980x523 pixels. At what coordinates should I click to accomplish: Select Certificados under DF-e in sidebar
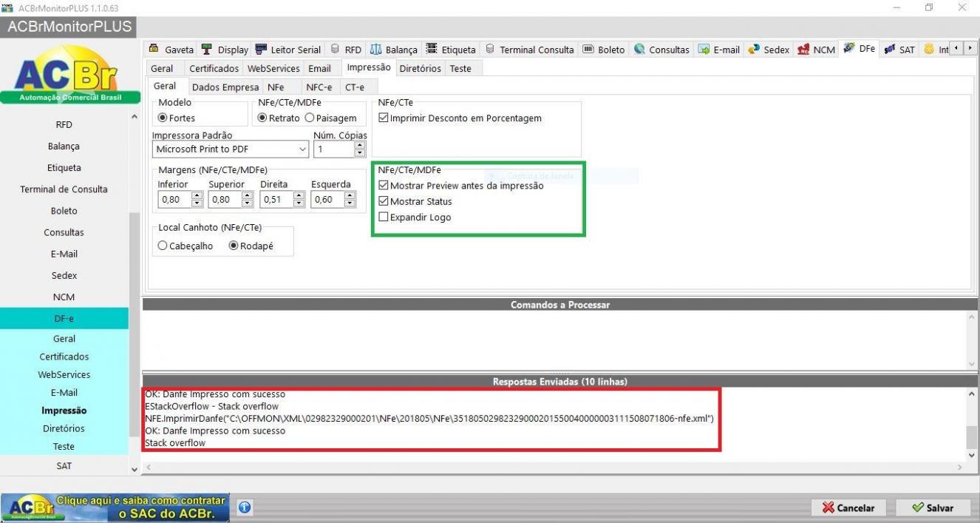click(64, 357)
